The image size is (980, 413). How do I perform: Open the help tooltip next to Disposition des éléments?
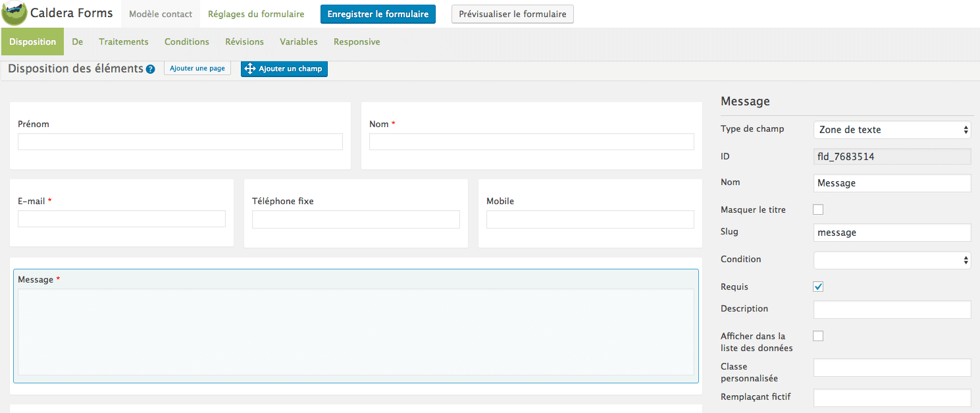coord(151,69)
